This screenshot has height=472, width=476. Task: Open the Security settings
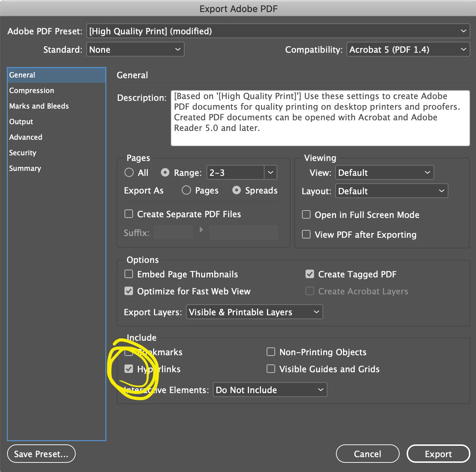tap(57, 153)
